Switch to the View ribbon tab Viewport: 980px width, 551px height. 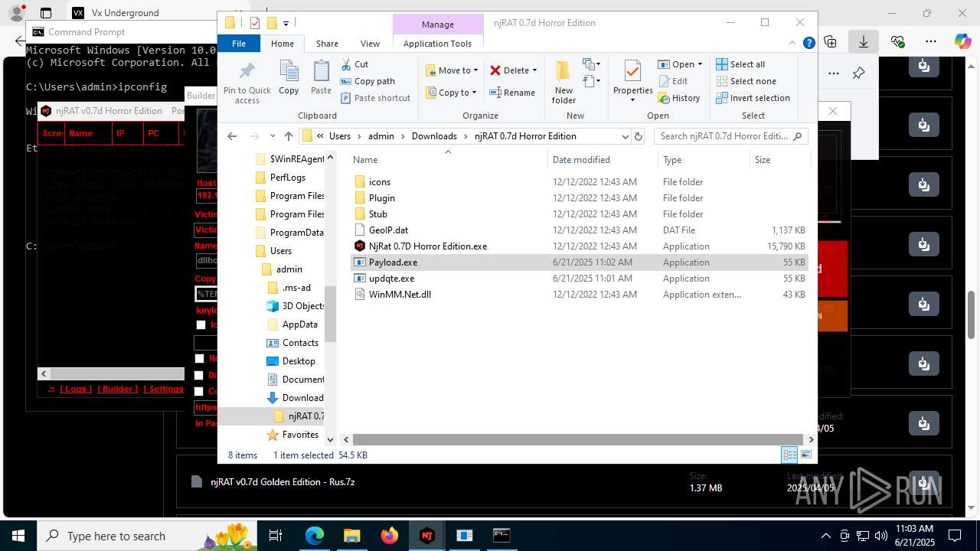coord(370,44)
